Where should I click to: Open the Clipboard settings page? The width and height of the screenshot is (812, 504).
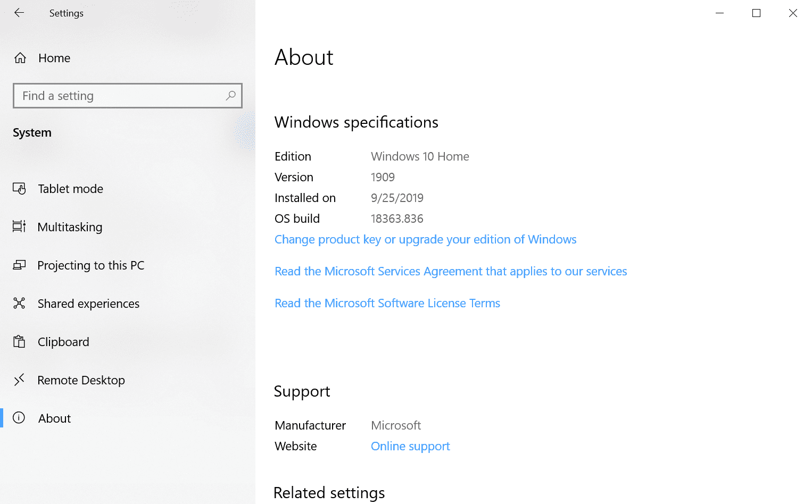[x=63, y=342]
